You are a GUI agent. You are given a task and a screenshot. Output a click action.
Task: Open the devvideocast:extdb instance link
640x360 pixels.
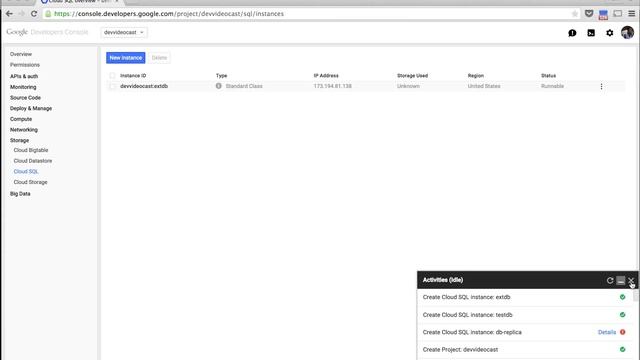point(144,86)
